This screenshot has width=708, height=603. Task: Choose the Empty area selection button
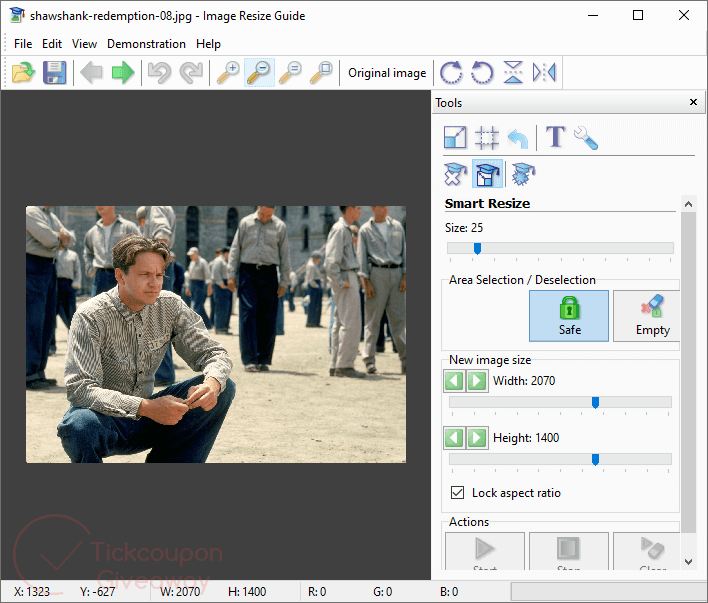click(647, 316)
